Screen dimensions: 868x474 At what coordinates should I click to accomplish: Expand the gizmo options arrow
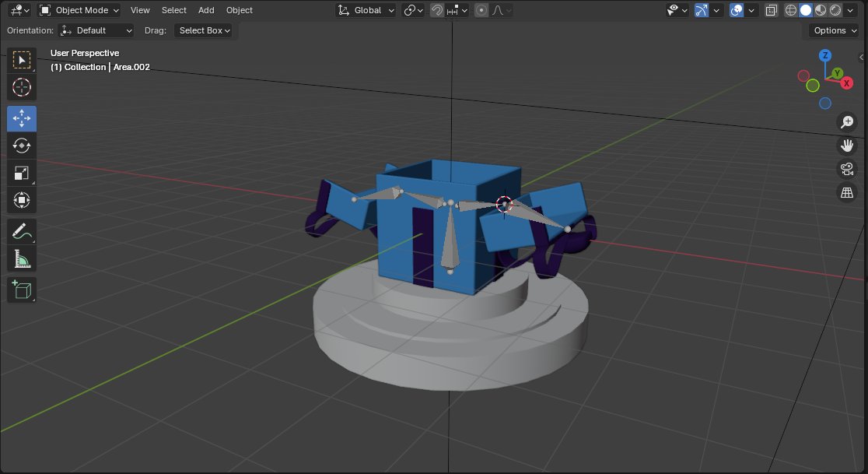coord(716,10)
